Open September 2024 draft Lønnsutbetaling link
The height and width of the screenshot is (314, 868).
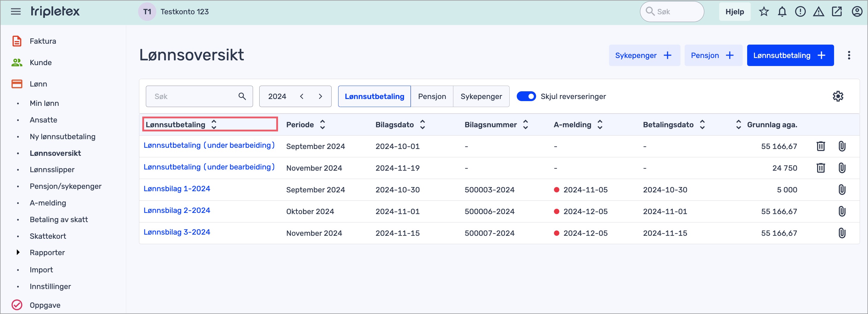tap(209, 145)
